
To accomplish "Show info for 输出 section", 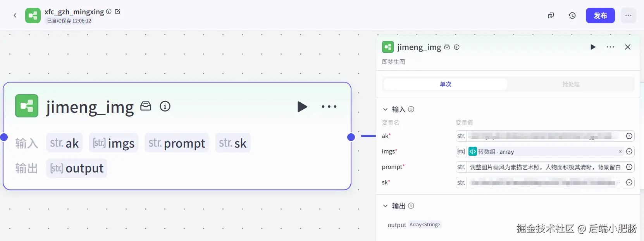I will pos(411,206).
